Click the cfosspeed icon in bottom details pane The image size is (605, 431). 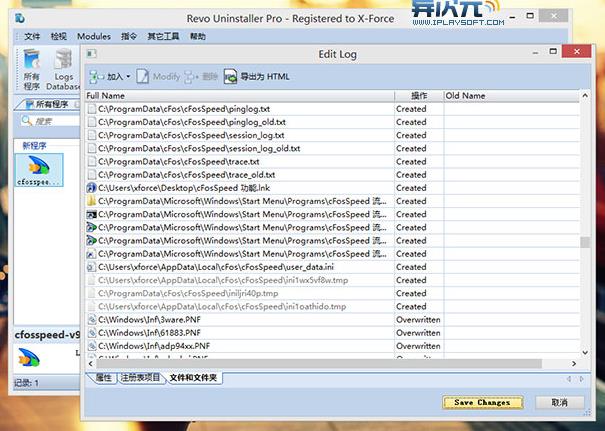[x=29, y=357]
